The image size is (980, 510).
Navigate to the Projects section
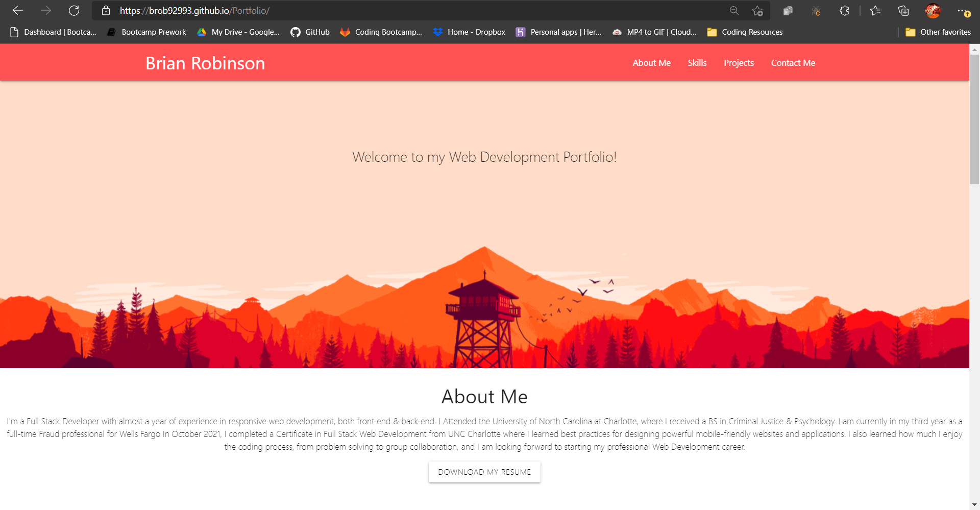pos(739,63)
